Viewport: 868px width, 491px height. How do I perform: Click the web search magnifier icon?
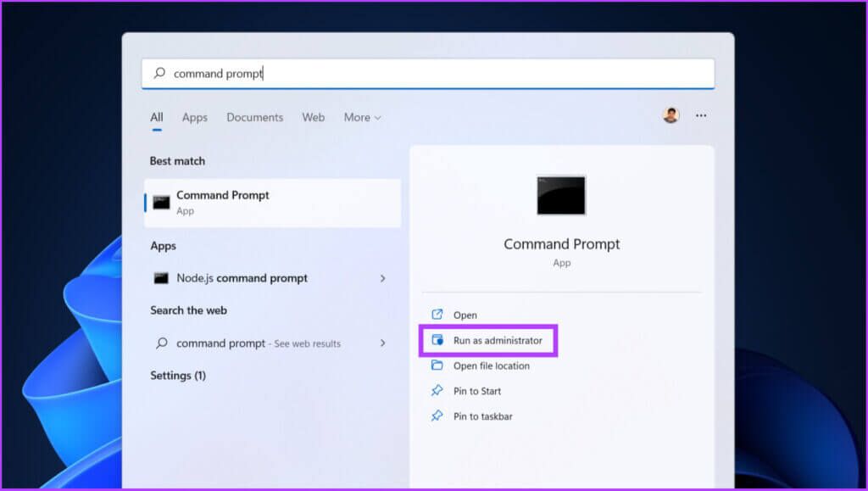coord(162,343)
